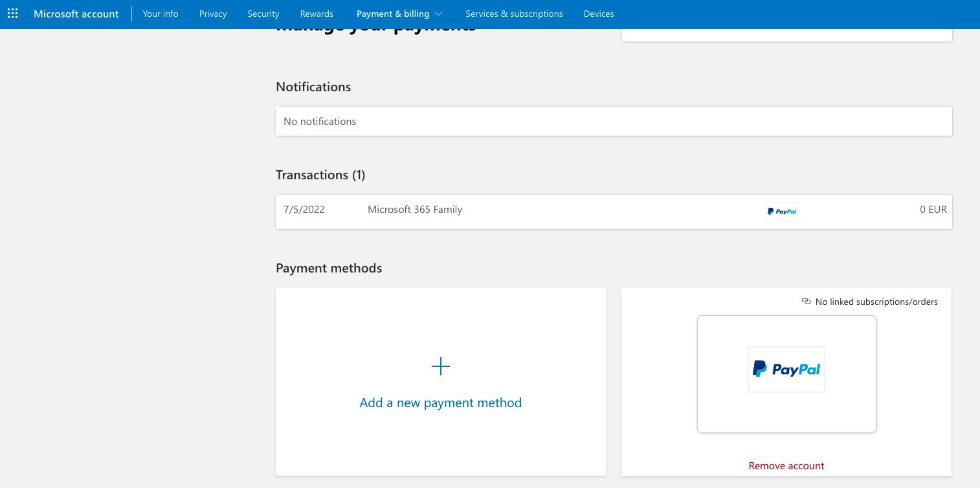The image size is (980, 488).
Task: Click the Microsoft account home label
Action: 76,13
